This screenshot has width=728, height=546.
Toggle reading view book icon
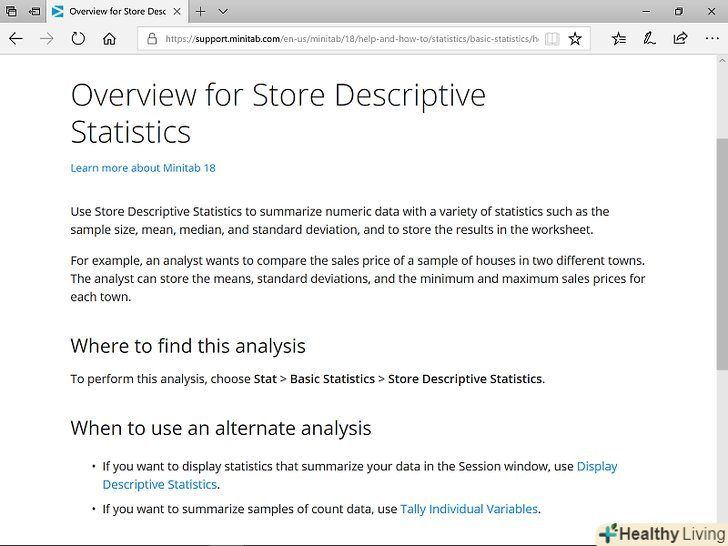[552, 39]
